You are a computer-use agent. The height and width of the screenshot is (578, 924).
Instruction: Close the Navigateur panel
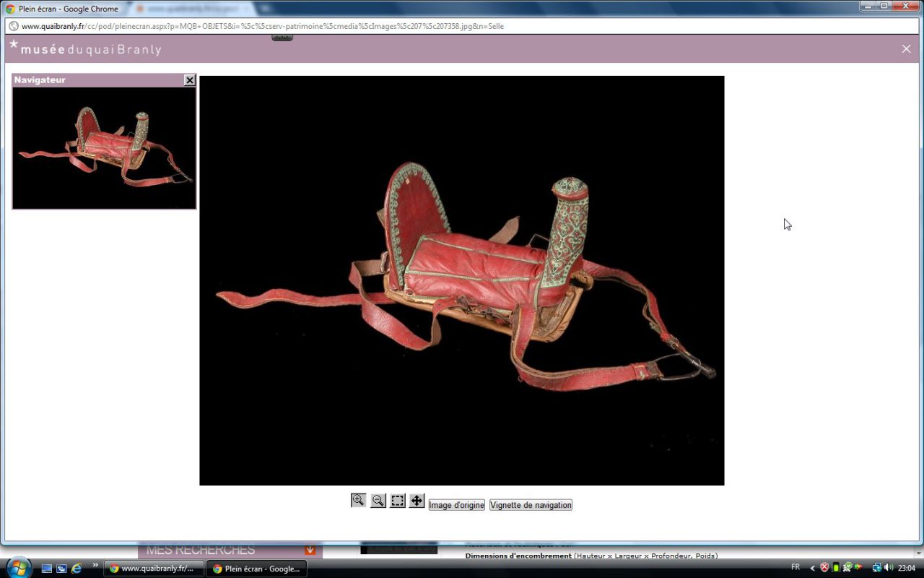189,80
